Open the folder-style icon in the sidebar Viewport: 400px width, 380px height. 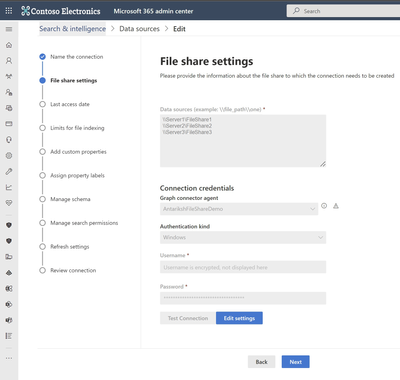[x=9, y=257]
